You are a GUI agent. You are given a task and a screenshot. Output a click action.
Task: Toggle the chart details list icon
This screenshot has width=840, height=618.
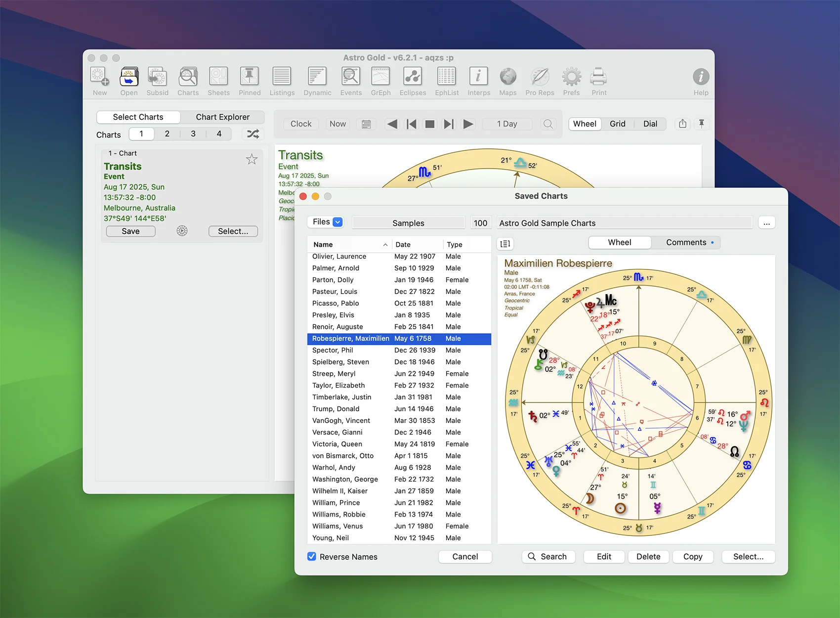505,244
